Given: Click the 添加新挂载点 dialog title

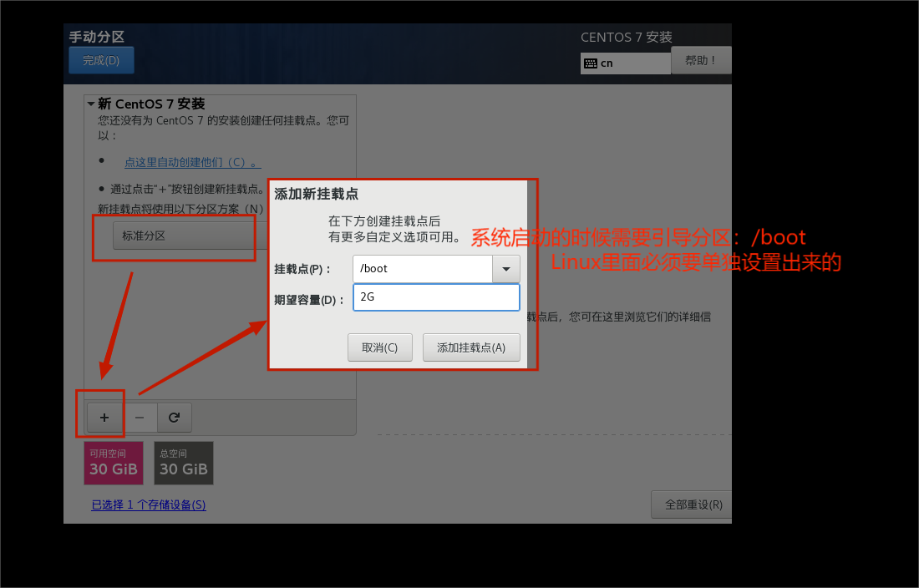Looking at the screenshot, I should pyautogui.click(x=317, y=194).
